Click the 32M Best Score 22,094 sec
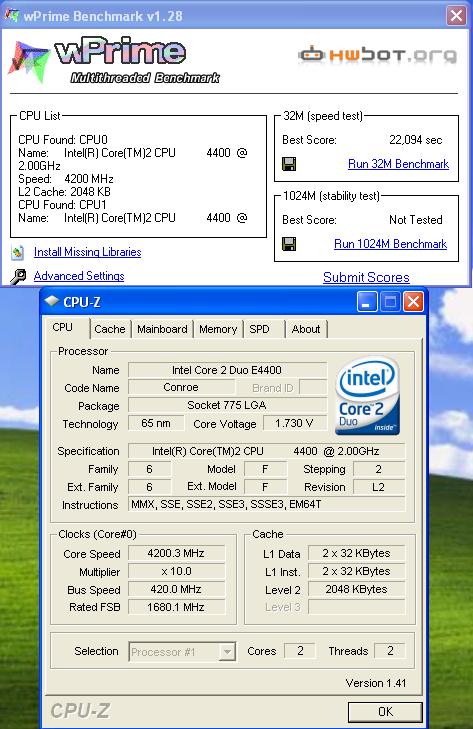 tap(415, 140)
